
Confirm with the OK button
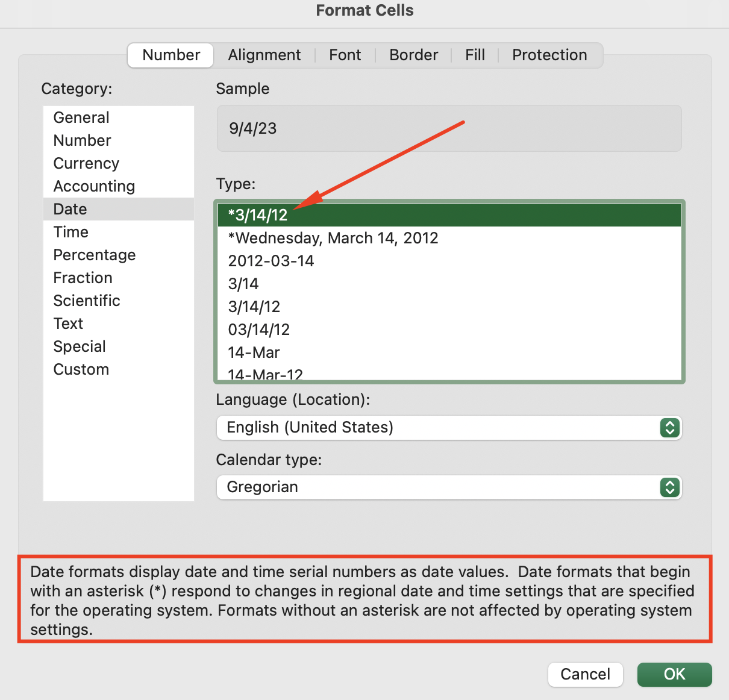pos(675,674)
